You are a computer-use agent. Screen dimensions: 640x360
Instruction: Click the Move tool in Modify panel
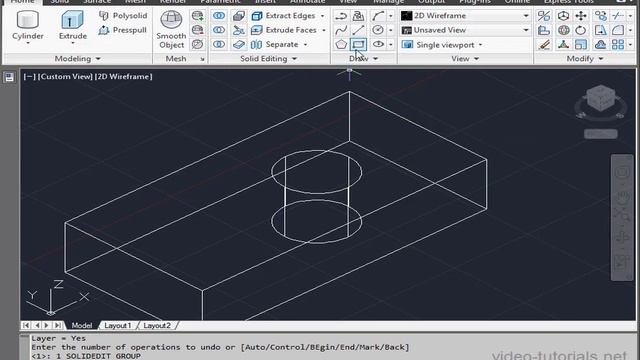[x=581, y=16]
